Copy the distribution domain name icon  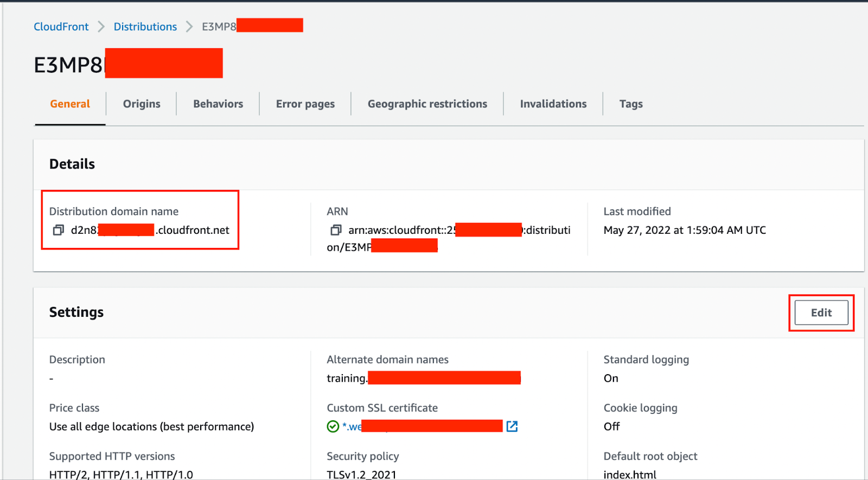(x=58, y=231)
